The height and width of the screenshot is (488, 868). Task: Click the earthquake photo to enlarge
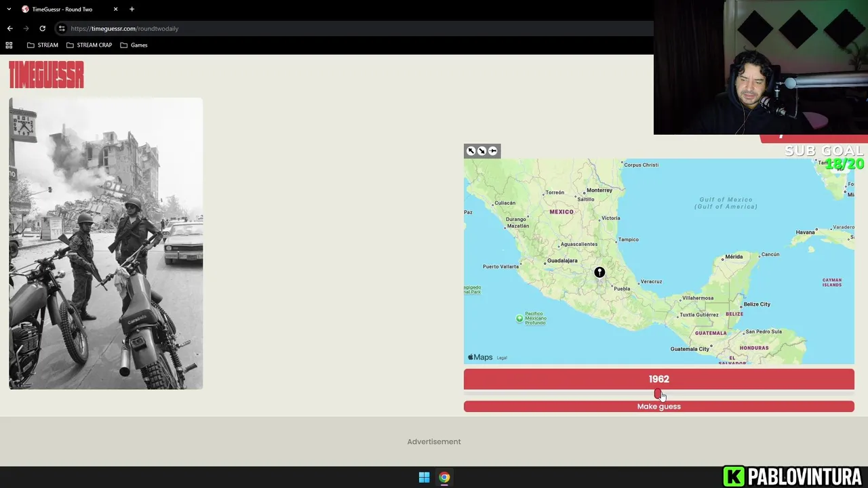(x=106, y=243)
